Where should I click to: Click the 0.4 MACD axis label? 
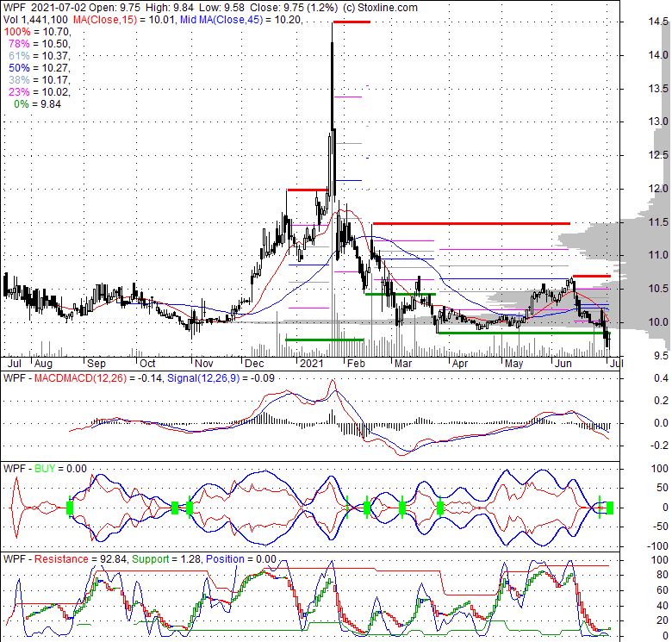[661, 378]
